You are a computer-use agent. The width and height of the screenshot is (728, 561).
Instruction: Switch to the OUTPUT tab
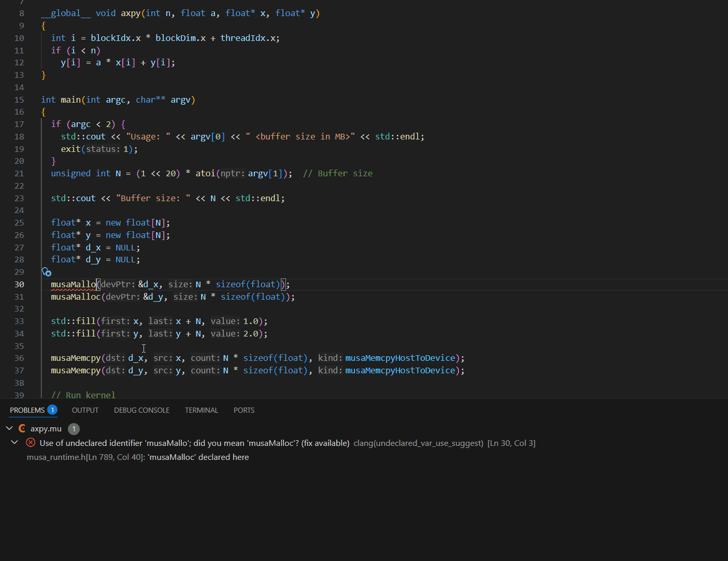pos(85,410)
